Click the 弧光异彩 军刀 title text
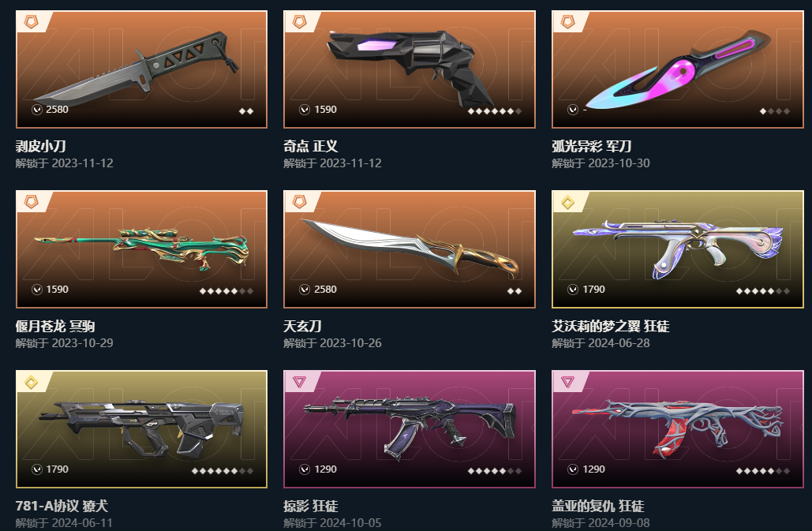The image size is (812, 531). coord(591,147)
